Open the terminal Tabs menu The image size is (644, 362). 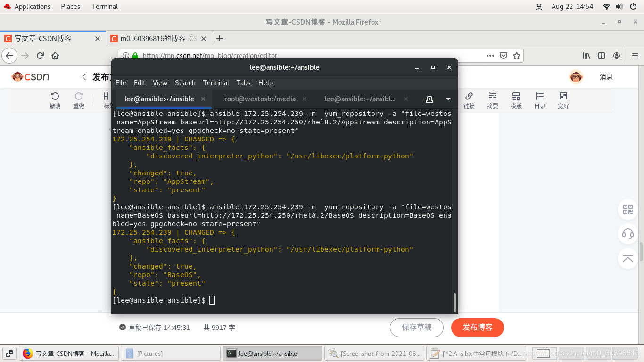[244, 82]
